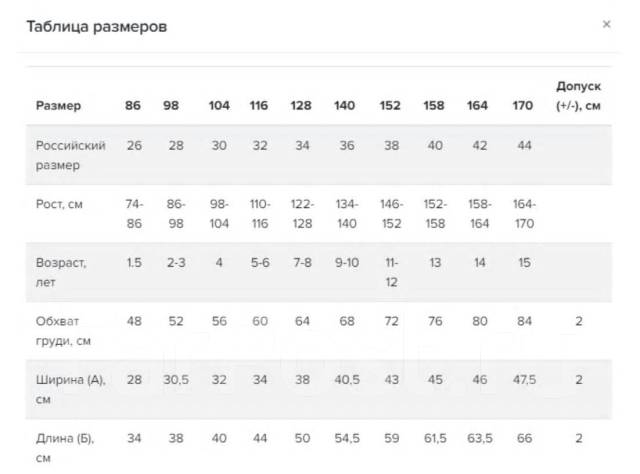Select the "Российский размер" row label
Image resolution: width=640 pixels, height=474 pixels.
tap(71, 155)
